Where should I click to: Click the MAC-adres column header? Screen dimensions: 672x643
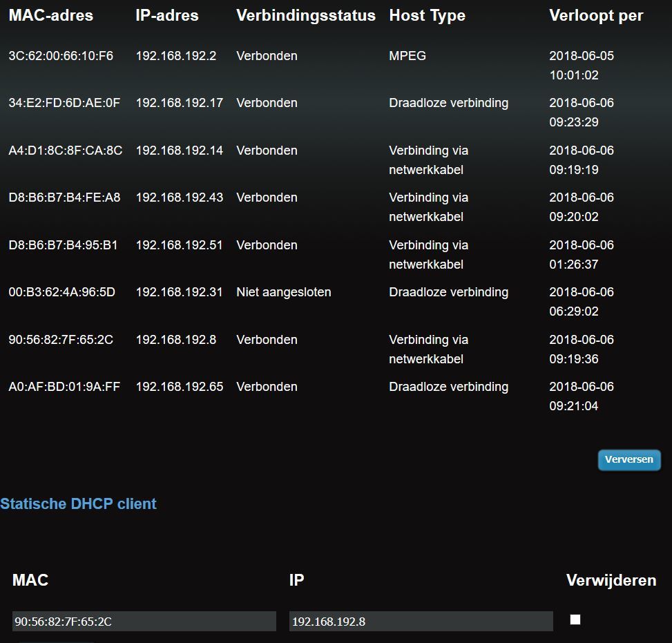click(x=50, y=15)
